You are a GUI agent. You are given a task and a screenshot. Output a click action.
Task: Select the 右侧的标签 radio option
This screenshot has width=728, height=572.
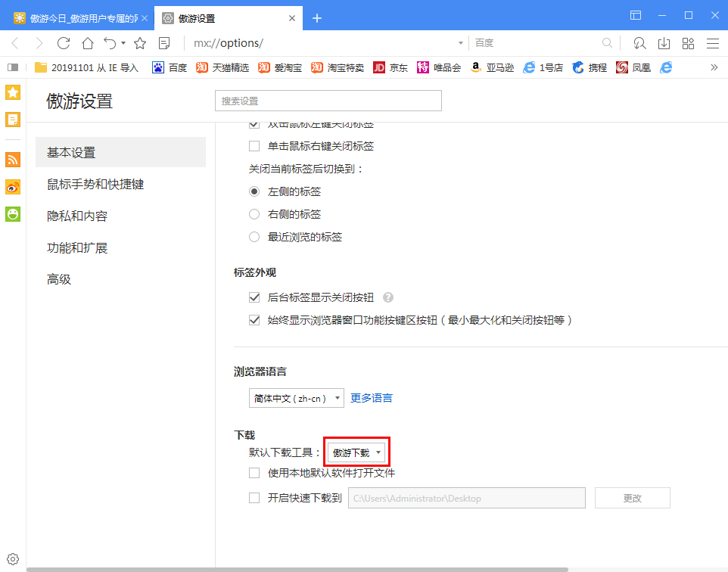coord(254,213)
